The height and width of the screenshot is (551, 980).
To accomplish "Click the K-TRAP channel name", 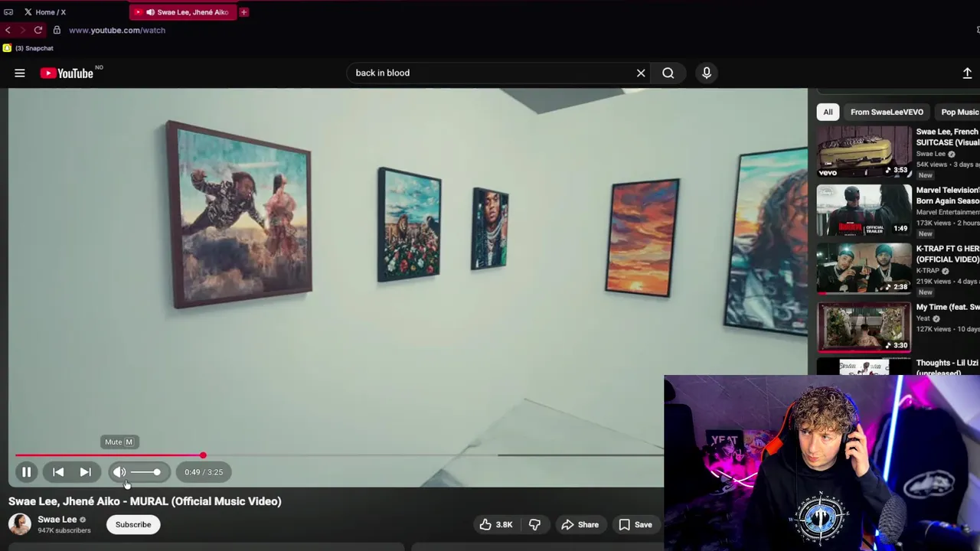I will (927, 271).
